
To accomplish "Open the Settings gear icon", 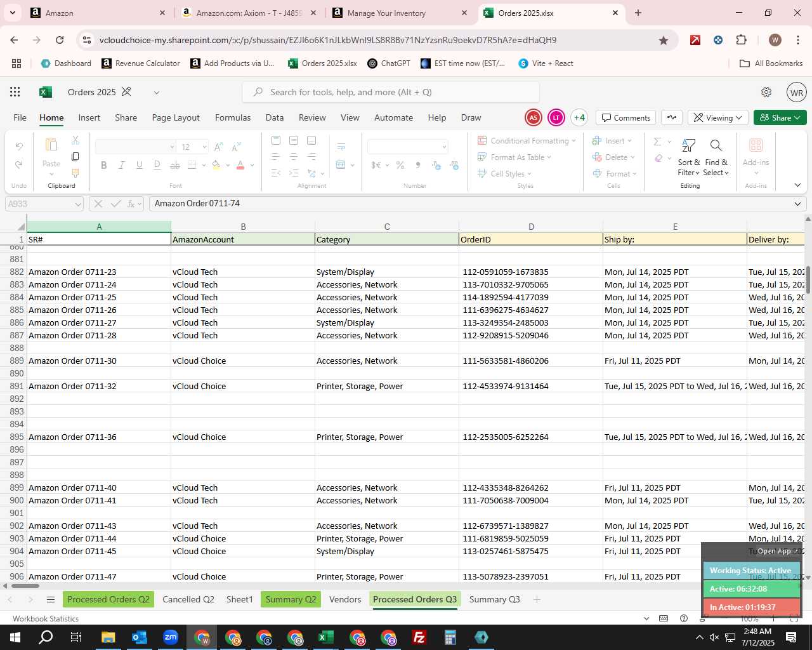I will [x=766, y=92].
